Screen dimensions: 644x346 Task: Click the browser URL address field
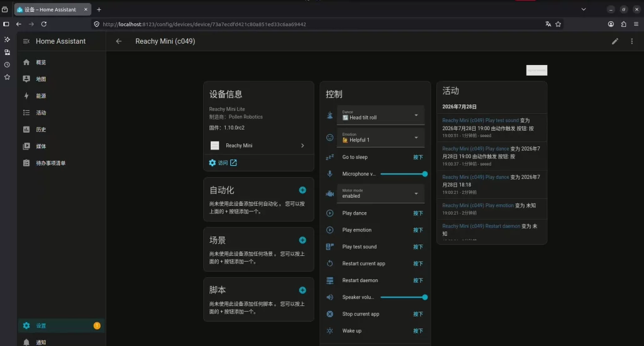click(320, 24)
